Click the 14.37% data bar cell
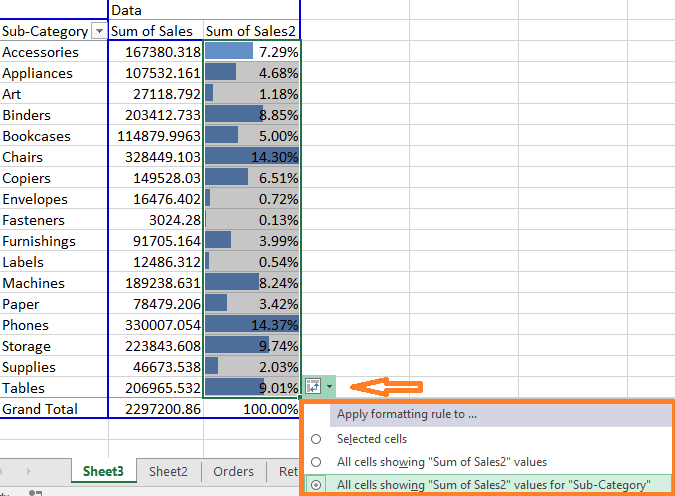Viewport: 675px width, 496px height. pyautogui.click(x=252, y=325)
